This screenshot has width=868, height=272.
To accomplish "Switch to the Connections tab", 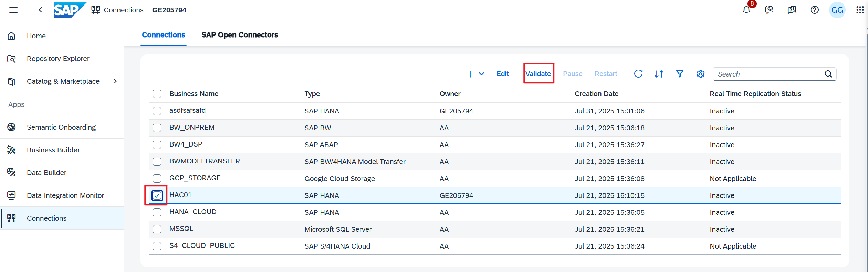I will (164, 35).
